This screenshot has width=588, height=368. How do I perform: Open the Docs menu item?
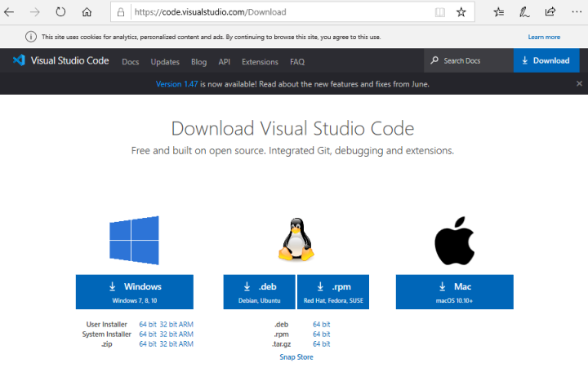point(130,62)
